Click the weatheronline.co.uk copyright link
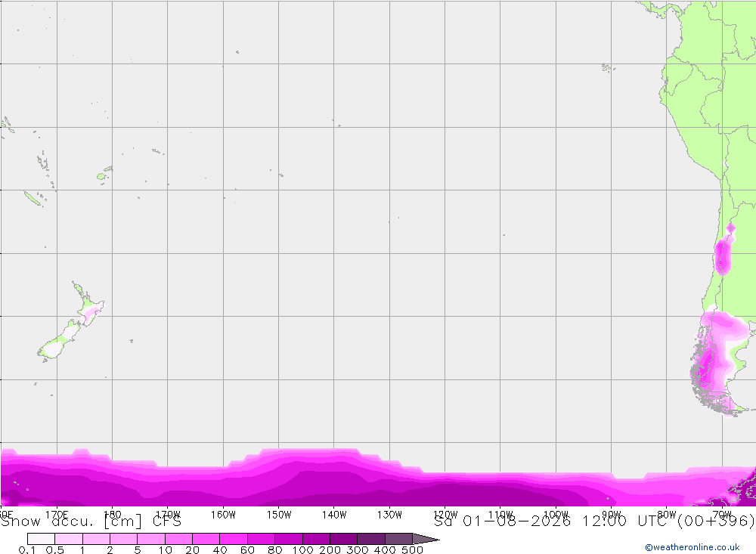 [x=692, y=547]
